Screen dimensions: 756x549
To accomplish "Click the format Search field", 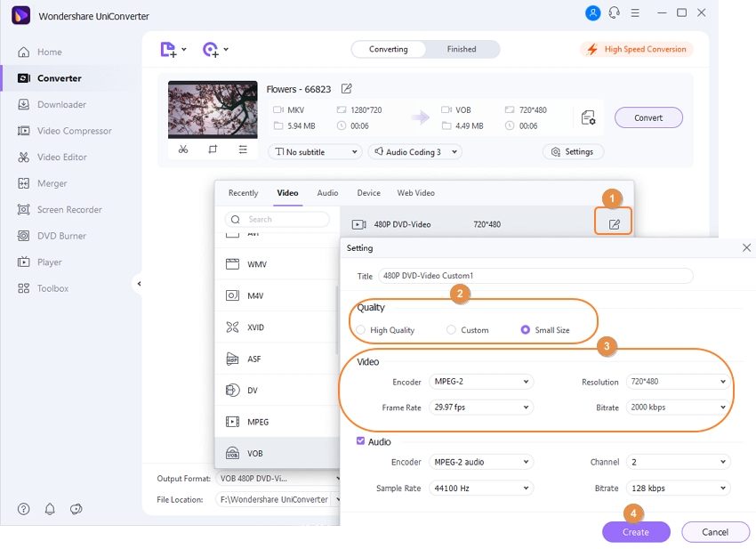I will pyautogui.click(x=277, y=220).
